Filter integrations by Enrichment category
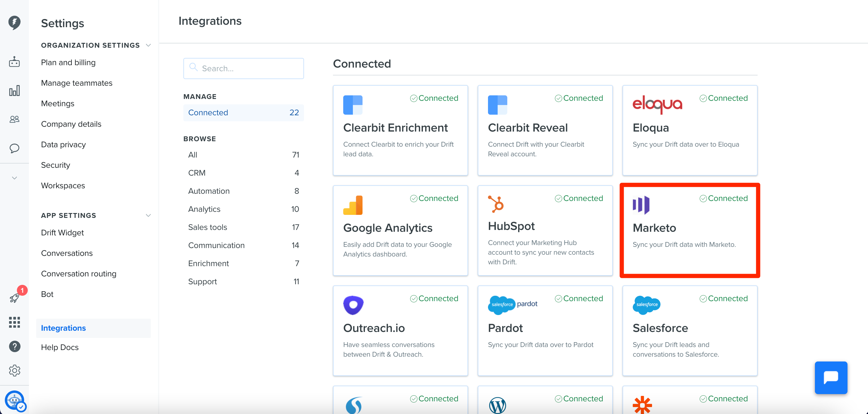This screenshot has height=414, width=868. [243, 264]
